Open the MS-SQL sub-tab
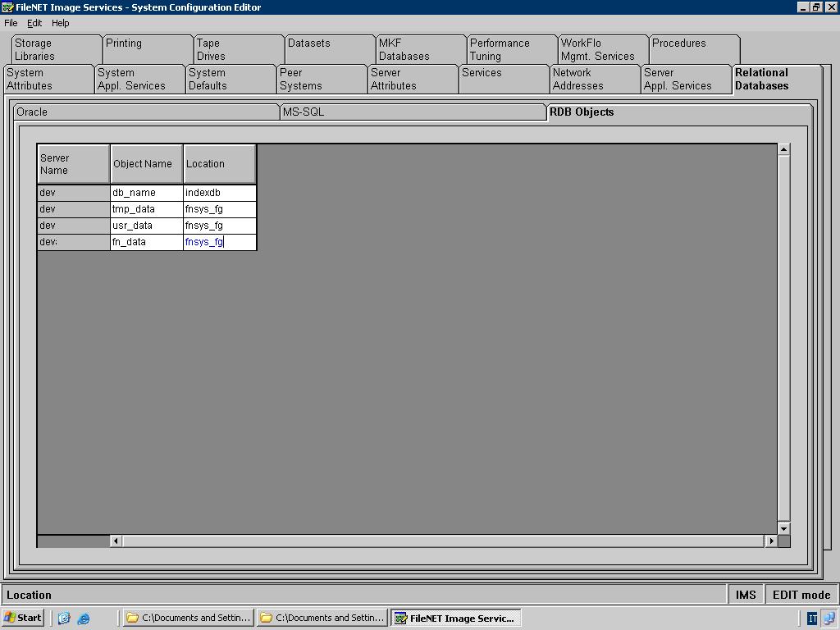840x630 pixels. pos(413,112)
